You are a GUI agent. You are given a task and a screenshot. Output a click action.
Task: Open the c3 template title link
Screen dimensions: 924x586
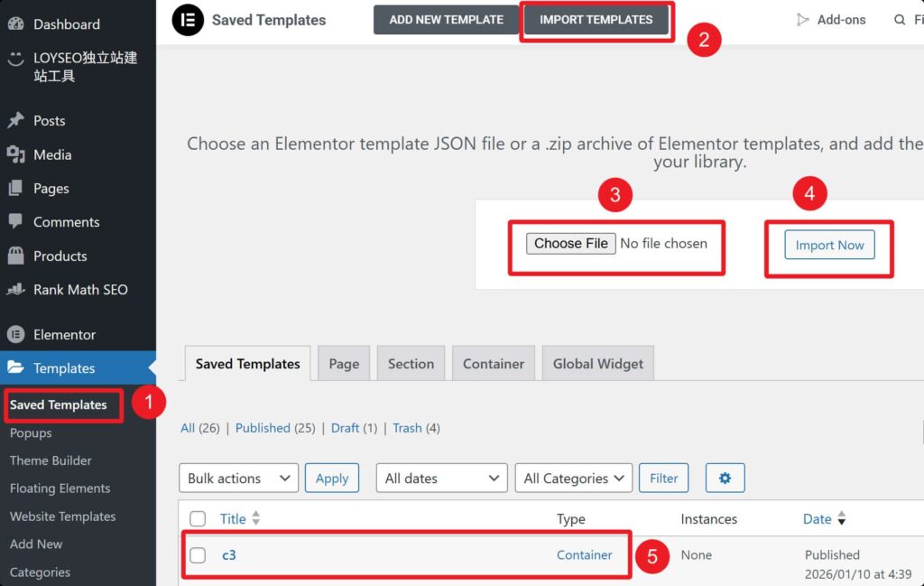point(229,555)
